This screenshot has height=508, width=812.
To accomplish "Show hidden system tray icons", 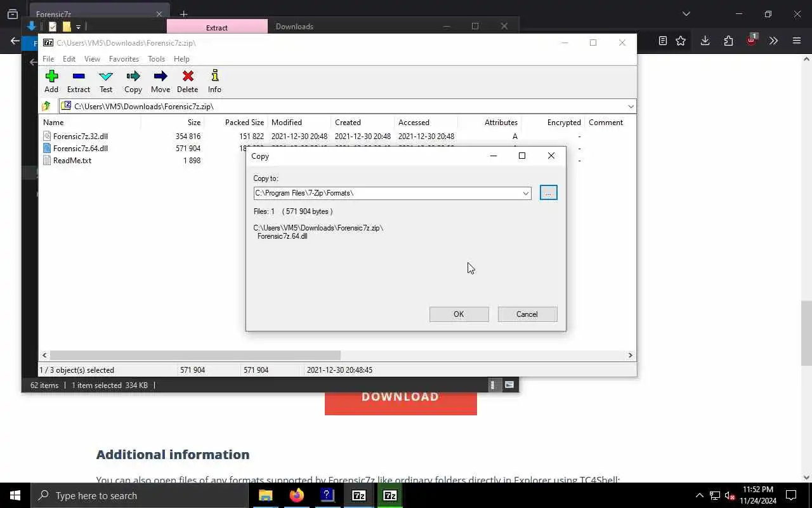I will [700, 495].
